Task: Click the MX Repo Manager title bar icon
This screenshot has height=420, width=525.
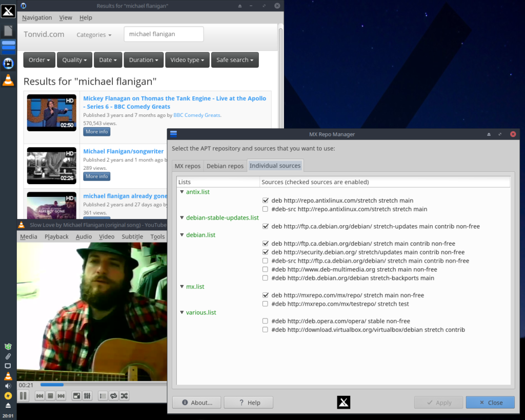Action: pos(173,134)
